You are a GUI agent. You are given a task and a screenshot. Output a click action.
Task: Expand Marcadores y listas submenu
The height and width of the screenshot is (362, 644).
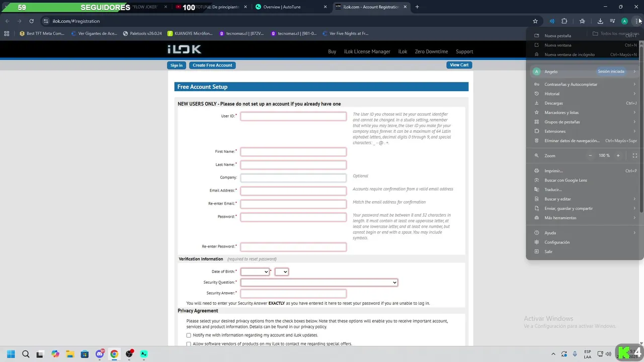click(x=585, y=113)
